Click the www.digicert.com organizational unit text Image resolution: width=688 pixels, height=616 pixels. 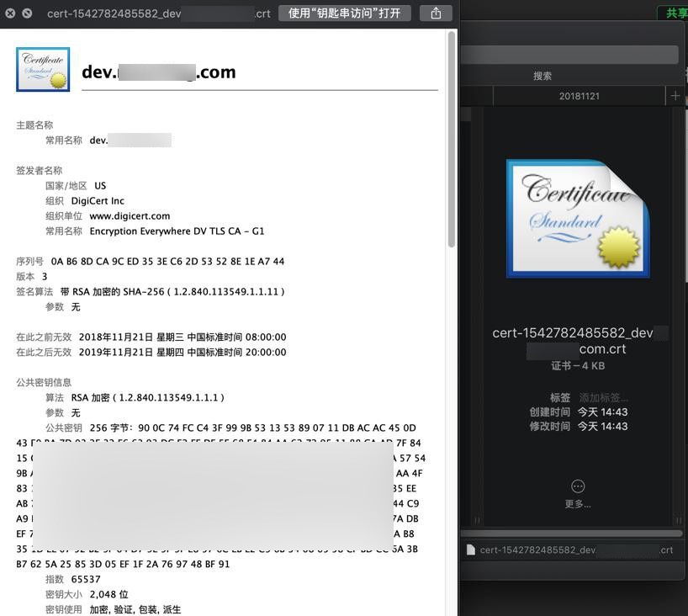[130, 216]
